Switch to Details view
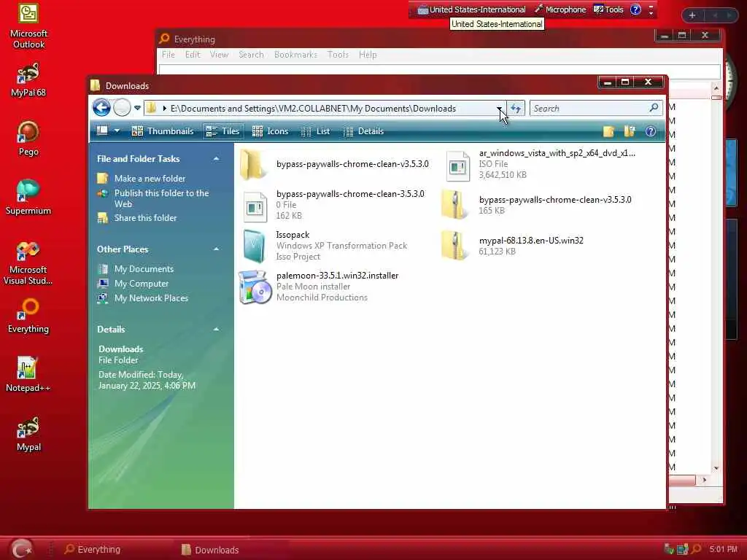This screenshot has height=560, width=747. coord(363,131)
